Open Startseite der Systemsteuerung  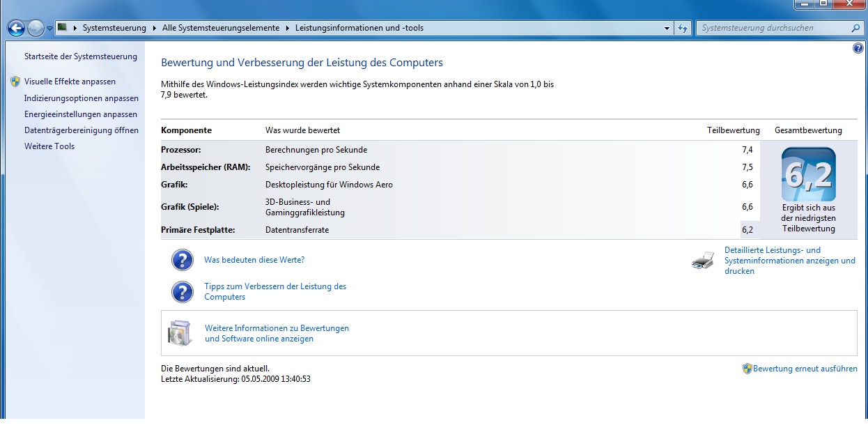(x=81, y=56)
